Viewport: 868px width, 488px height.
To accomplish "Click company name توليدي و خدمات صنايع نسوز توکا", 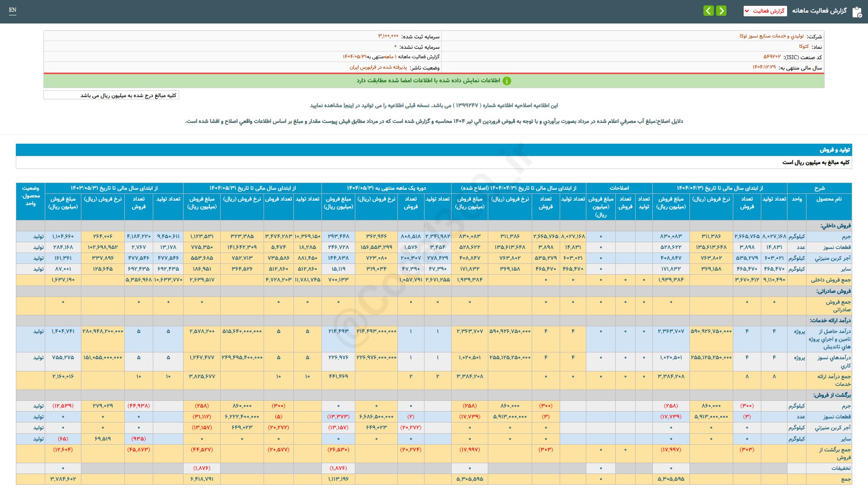I will click(771, 36).
